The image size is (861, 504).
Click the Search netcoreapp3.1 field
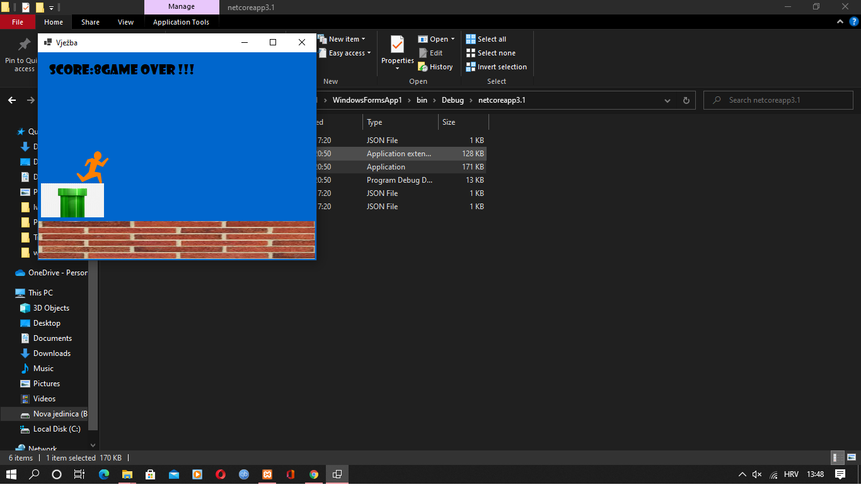(778, 100)
